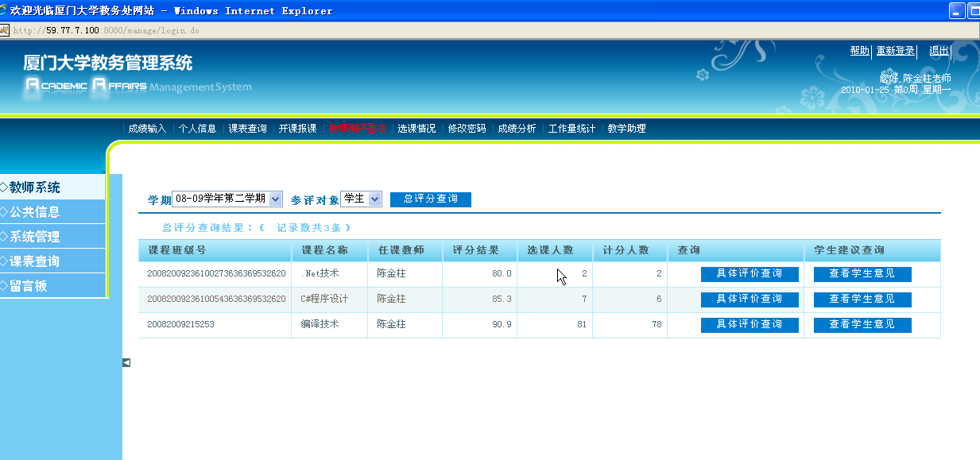The image size is (980, 460).
Task: Open 公共信息 in the left sidebar
Action: [35, 212]
